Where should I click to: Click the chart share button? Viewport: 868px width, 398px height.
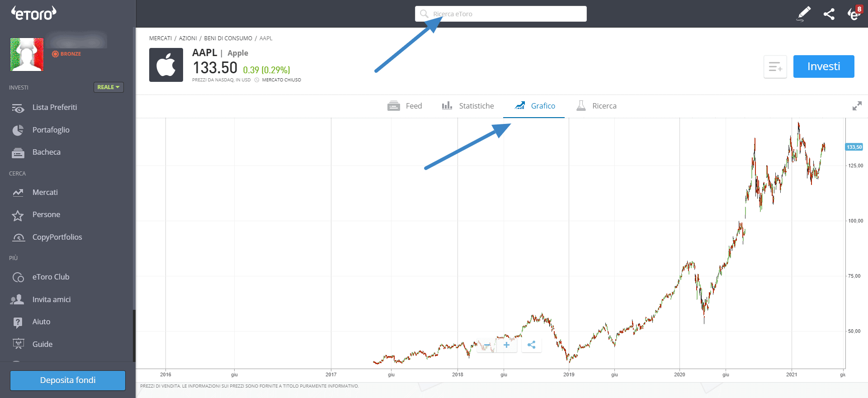point(532,345)
